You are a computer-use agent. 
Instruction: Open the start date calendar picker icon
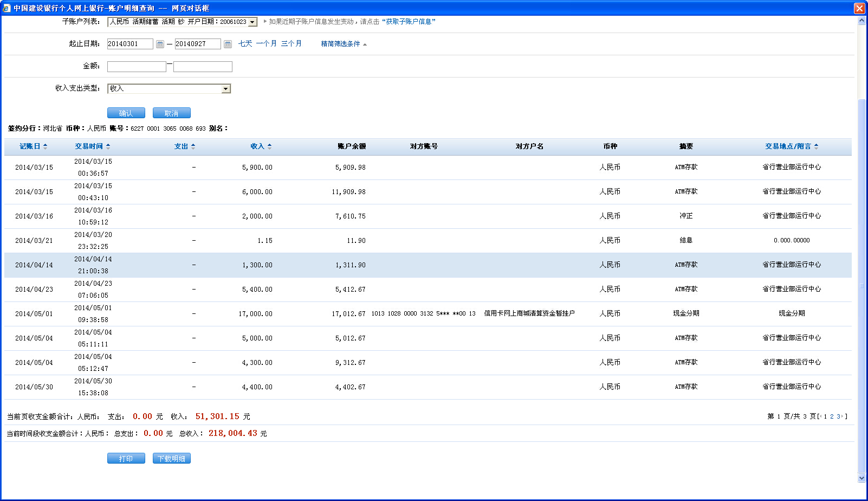160,44
